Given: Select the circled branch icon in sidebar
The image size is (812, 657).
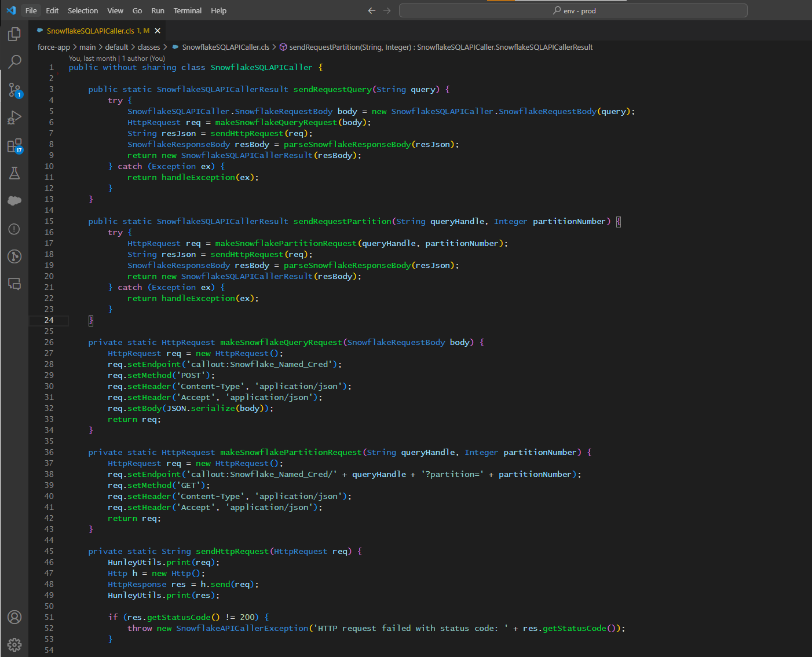Looking at the screenshot, I should pos(14,256).
